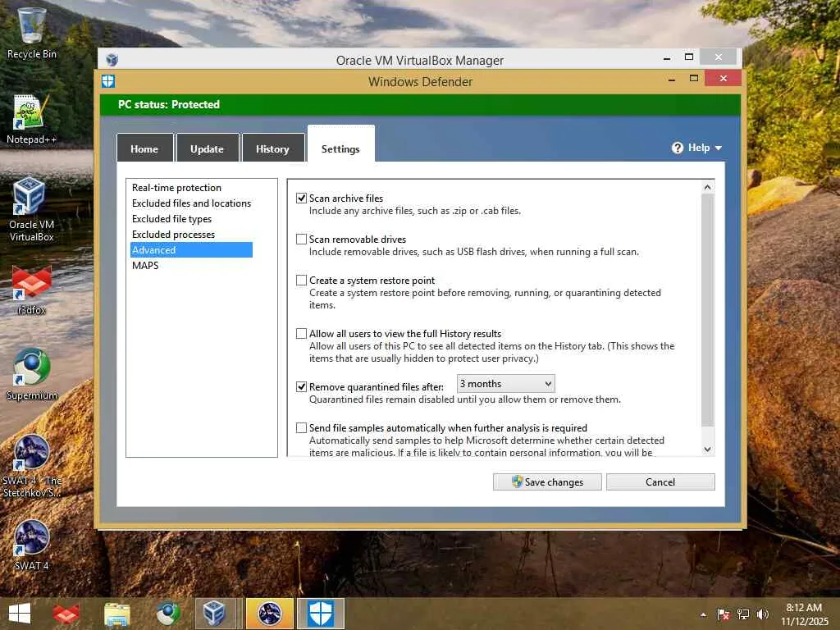Viewport: 840px width, 630px height.
Task: Click the settings vertical scrollbar thumb
Action: point(707,309)
